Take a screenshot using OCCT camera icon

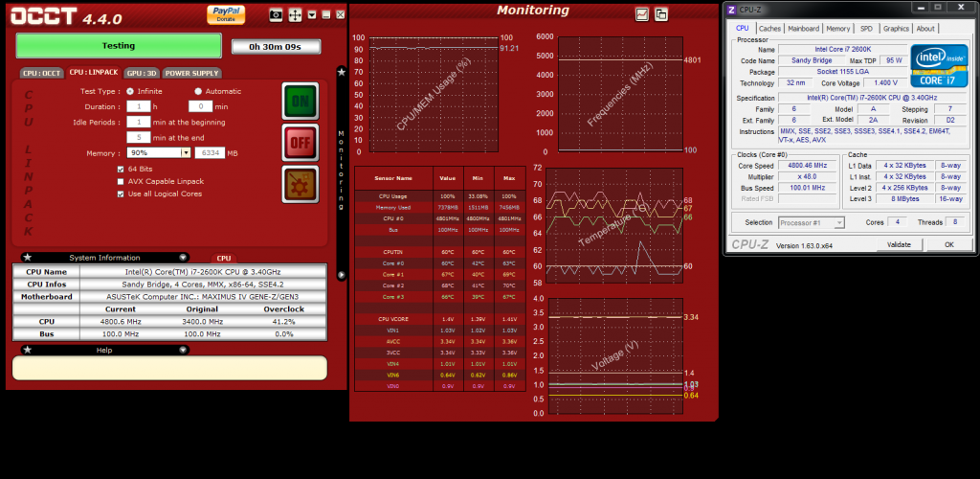(276, 15)
